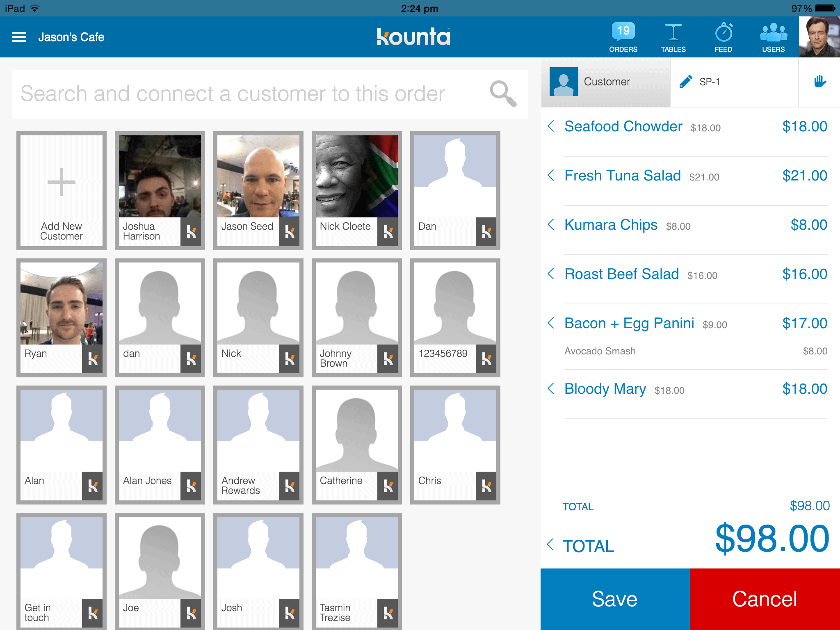Tap the large $98.00 total amount
Image resolution: width=840 pixels, height=630 pixels.
point(772,539)
